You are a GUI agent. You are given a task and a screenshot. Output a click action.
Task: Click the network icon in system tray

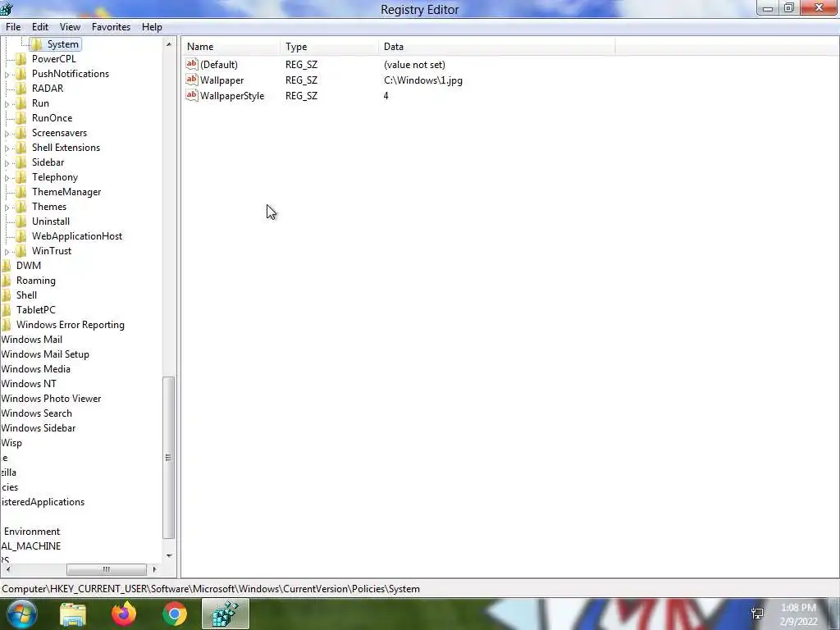tap(757, 614)
